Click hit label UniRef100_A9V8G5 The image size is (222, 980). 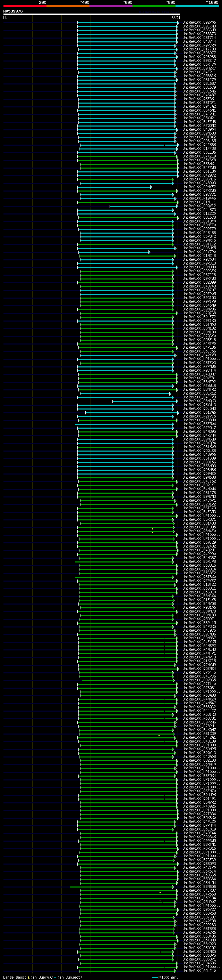[x=199, y=681]
